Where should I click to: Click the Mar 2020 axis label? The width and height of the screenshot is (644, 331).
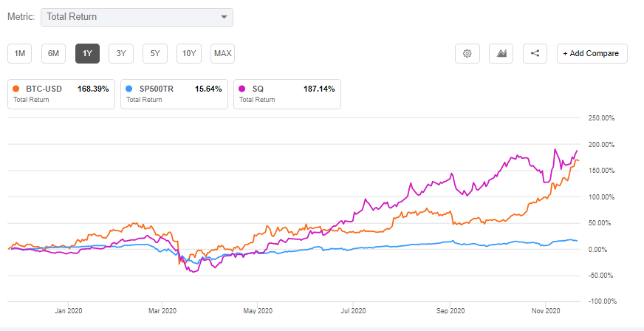pyautogui.click(x=162, y=311)
